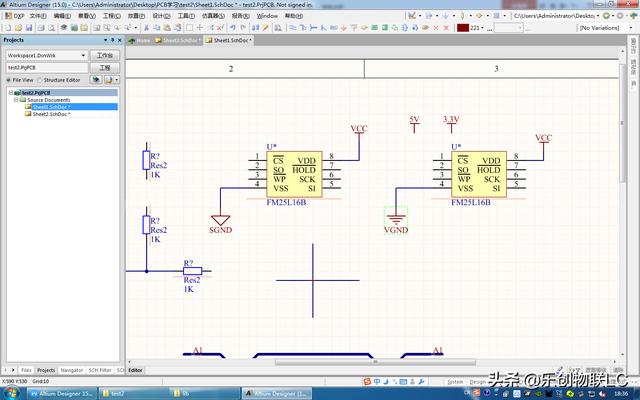The width and height of the screenshot is (640, 400).
Task: Click the VGND power port symbol
Action: (x=396, y=220)
